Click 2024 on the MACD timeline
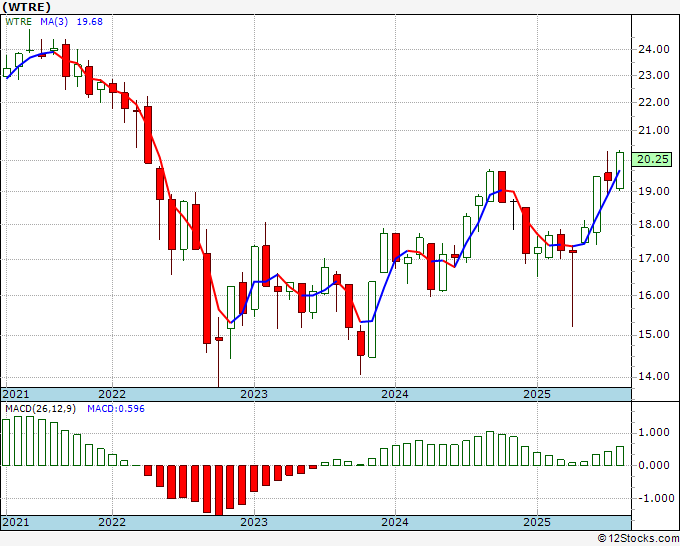Viewport: 680px width, 546px height. pyautogui.click(x=395, y=522)
